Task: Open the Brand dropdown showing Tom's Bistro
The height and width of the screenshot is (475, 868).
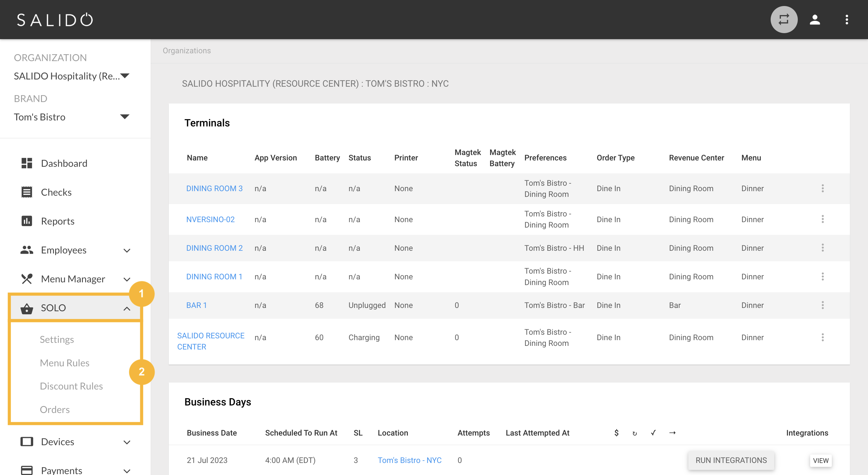Action: (x=72, y=117)
